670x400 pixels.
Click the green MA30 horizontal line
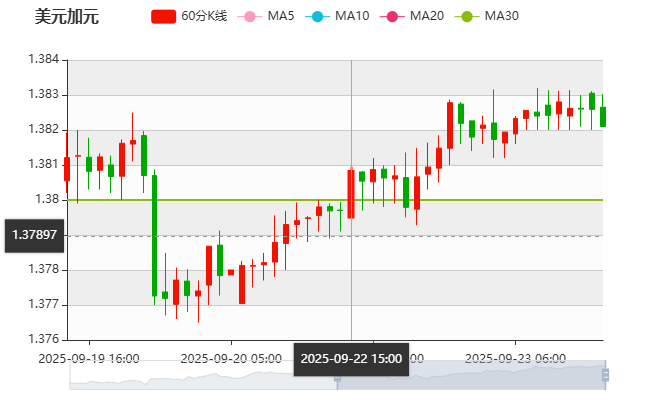click(500, 200)
